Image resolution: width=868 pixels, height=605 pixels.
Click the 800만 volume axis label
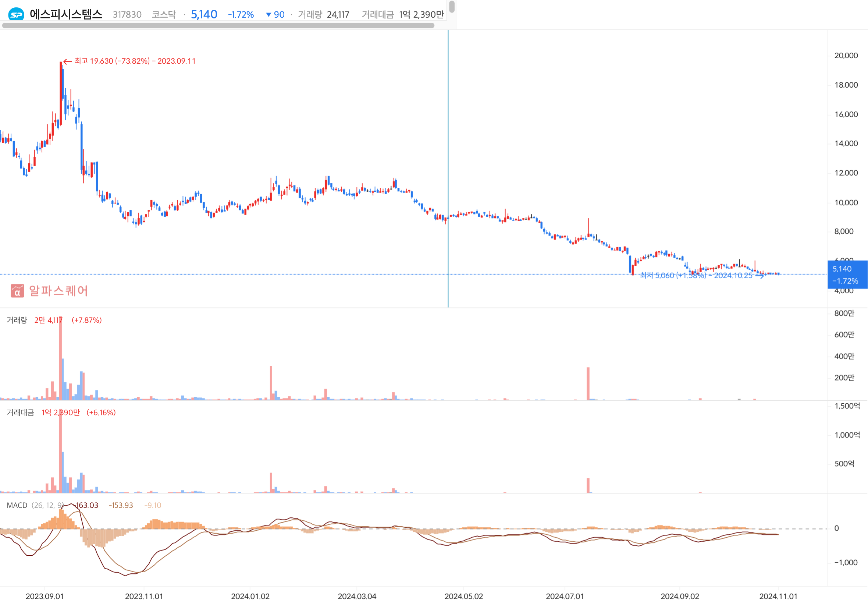pyautogui.click(x=844, y=313)
